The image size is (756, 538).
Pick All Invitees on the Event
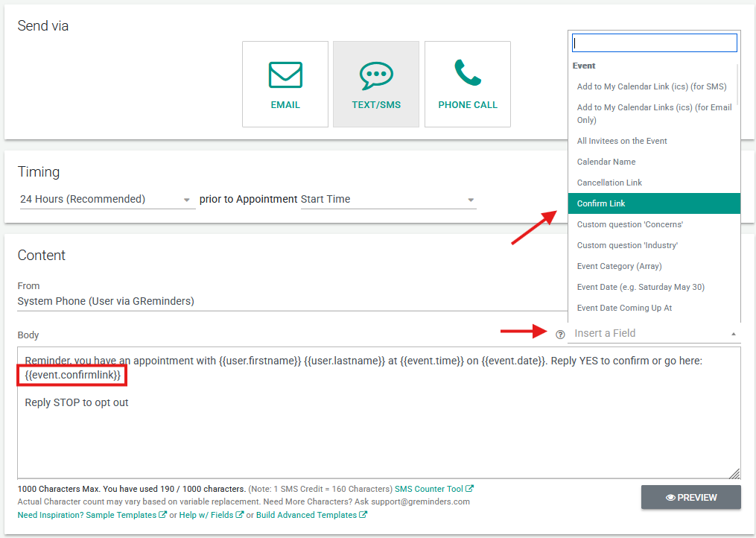[x=622, y=141]
